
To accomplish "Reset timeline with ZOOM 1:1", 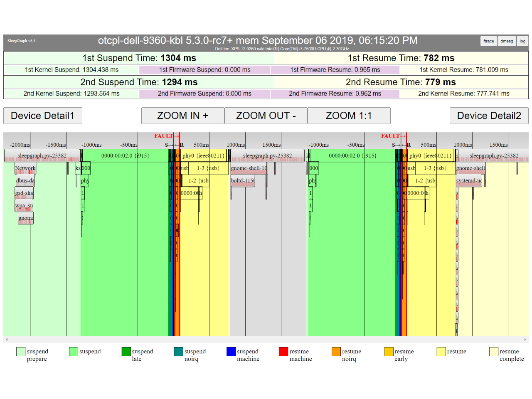I will tap(349, 116).
